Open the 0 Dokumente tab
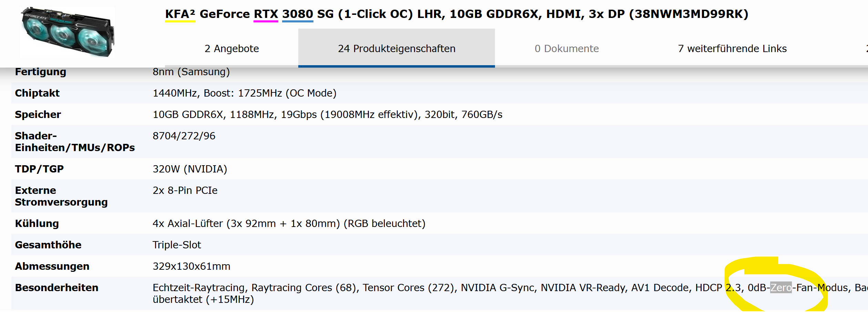The height and width of the screenshot is (327, 868). pyautogui.click(x=567, y=49)
